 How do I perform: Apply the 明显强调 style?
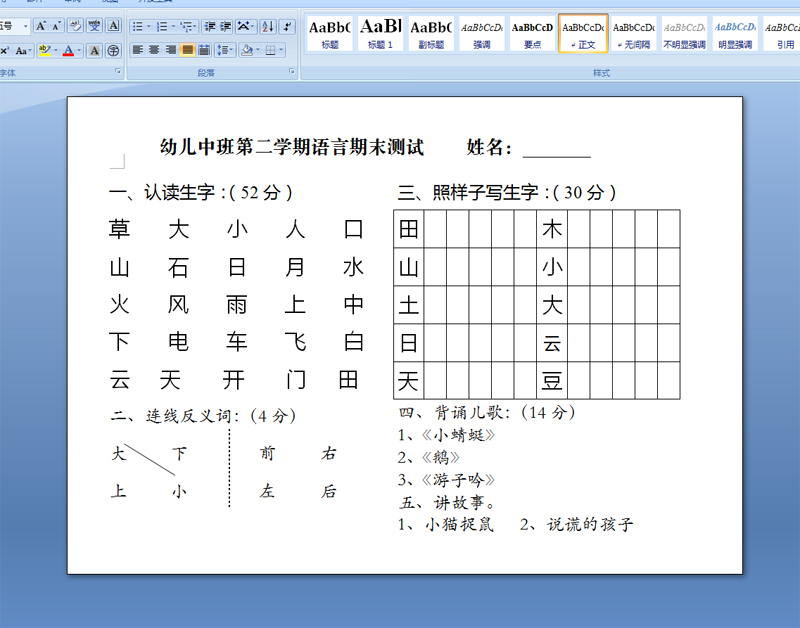click(735, 34)
